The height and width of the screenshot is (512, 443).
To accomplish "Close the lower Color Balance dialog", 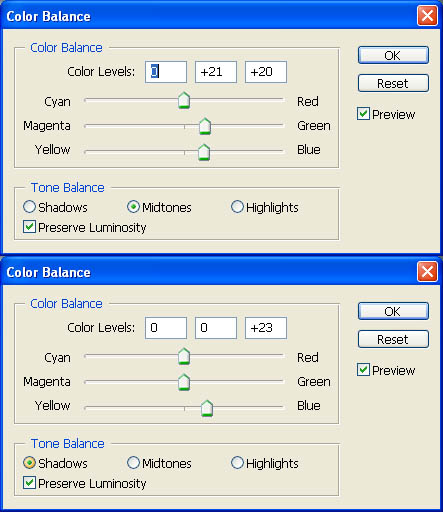I will 427,272.
